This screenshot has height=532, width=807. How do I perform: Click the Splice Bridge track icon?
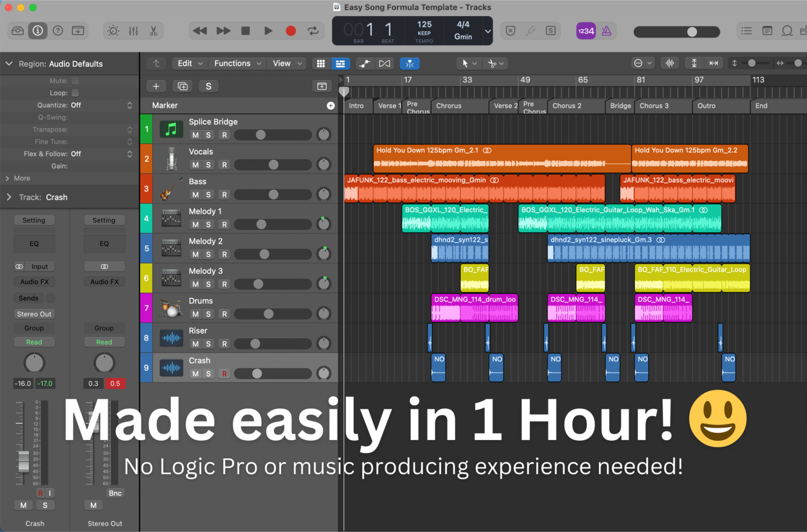pyautogui.click(x=171, y=129)
